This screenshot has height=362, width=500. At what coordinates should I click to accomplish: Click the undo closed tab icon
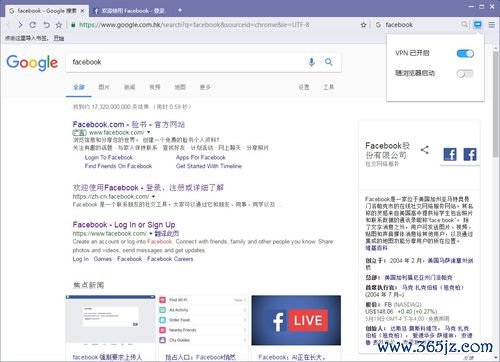tap(46, 25)
